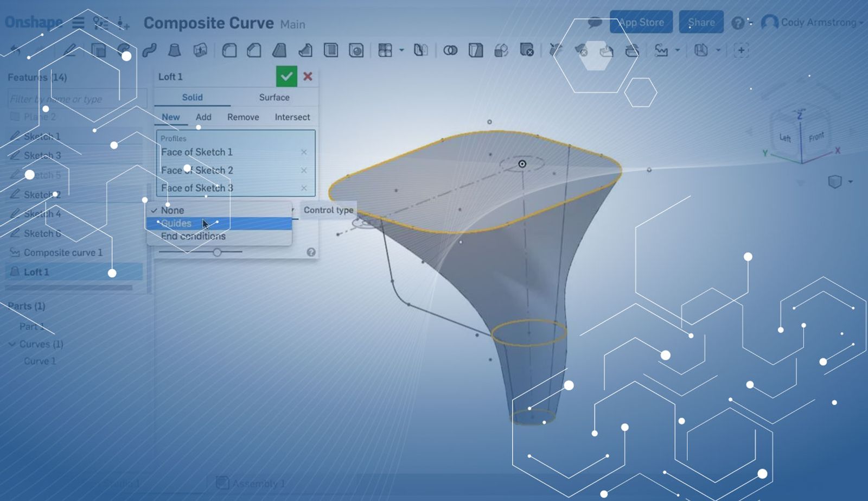Click the Fillet tool icon
Image resolution: width=868 pixels, height=501 pixels.
tap(229, 50)
